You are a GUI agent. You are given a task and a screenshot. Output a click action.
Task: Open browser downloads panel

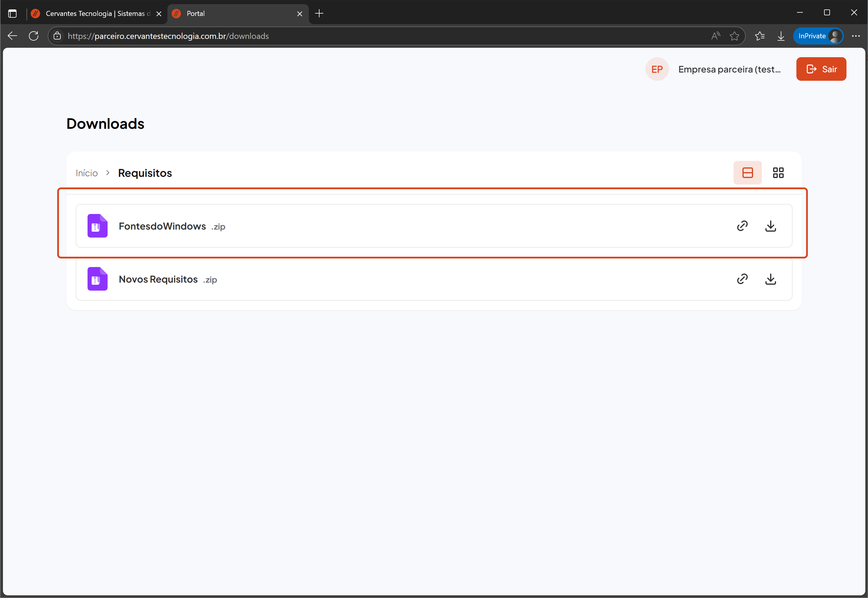[781, 36]
